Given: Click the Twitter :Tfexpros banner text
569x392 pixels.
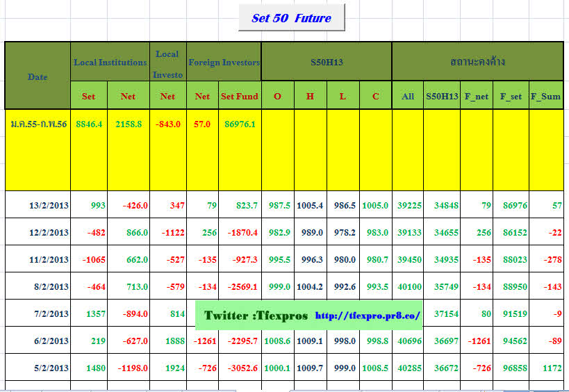Looking at the screenshot, I should 256,316.
